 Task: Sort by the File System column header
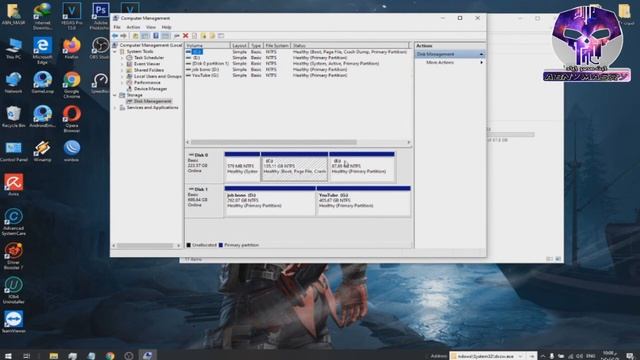coord(277,46)
